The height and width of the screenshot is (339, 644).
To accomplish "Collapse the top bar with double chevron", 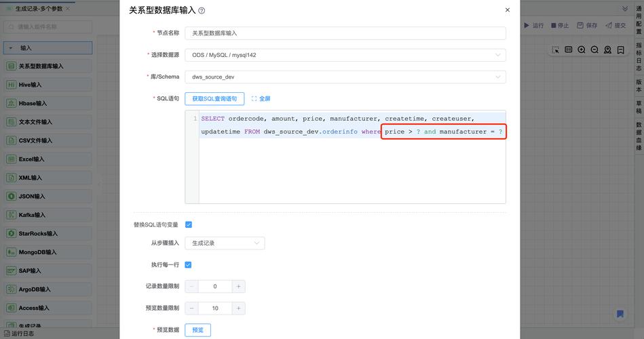I will (x=625, y=9).
